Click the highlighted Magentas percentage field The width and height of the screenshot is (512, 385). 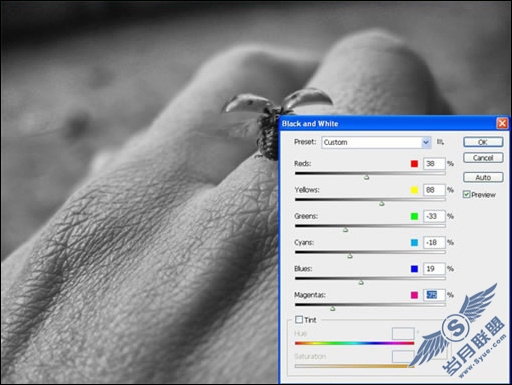pyautogui.click(x=434, y=295)
